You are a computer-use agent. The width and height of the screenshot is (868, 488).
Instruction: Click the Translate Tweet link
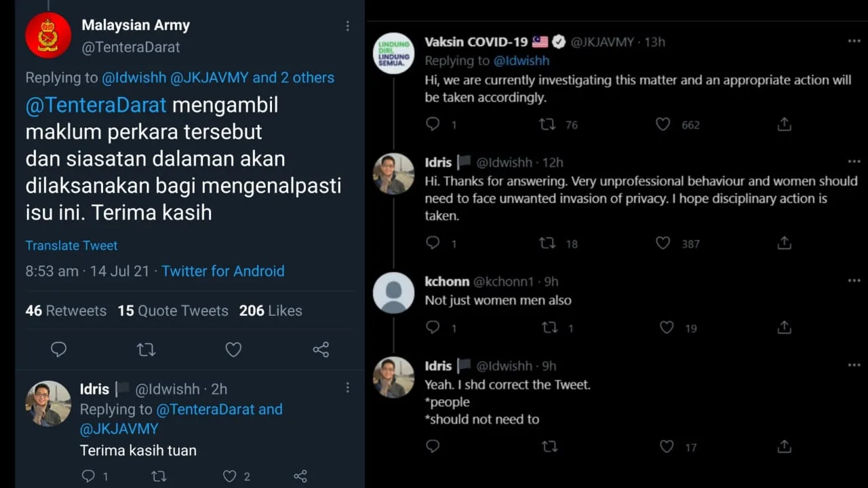[71, 246]
